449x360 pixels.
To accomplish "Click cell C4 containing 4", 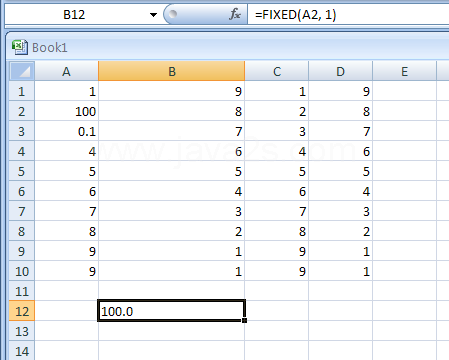I will 277,151.
